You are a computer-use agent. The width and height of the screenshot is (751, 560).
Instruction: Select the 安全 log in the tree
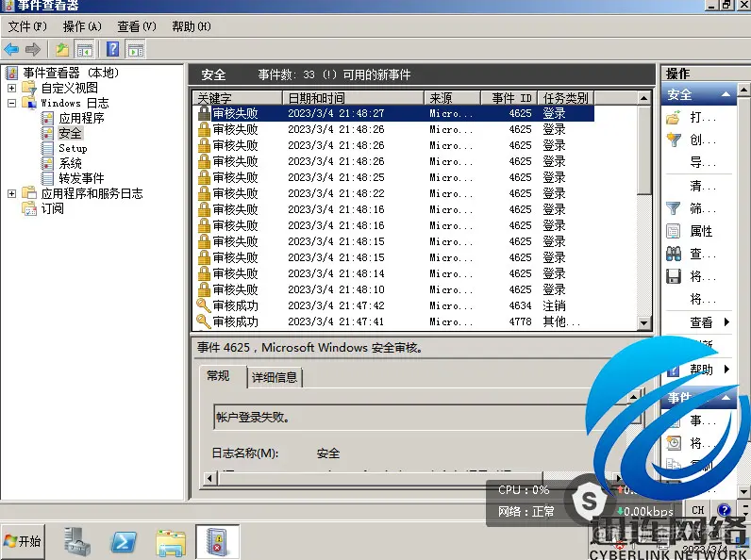(71, 133)
